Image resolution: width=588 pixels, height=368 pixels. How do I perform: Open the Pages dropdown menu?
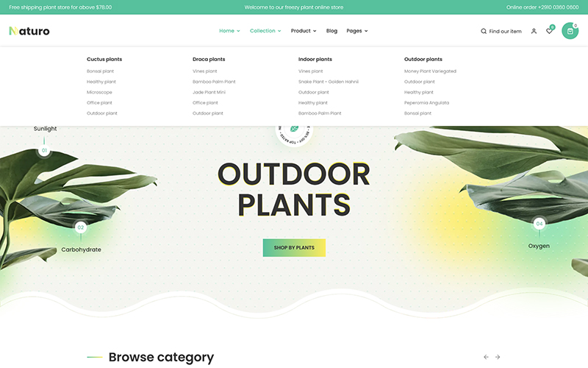point(356,31)
